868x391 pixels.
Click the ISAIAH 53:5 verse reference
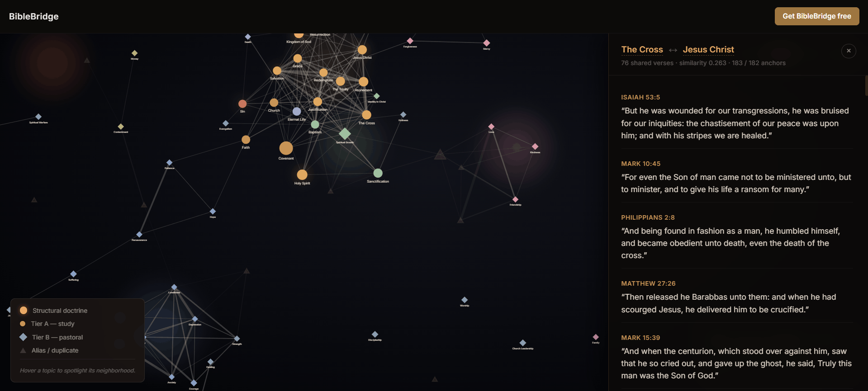(x=640, y=97)
